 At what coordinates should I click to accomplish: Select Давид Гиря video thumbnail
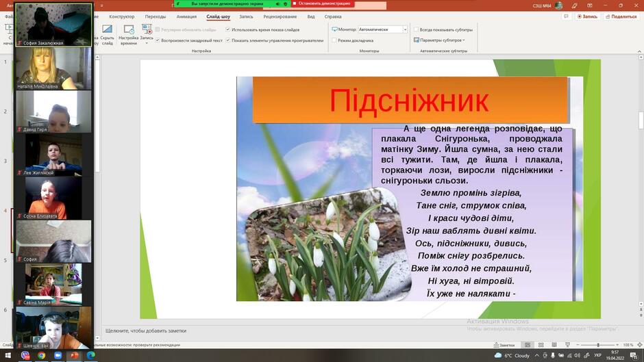coord(53,112)
